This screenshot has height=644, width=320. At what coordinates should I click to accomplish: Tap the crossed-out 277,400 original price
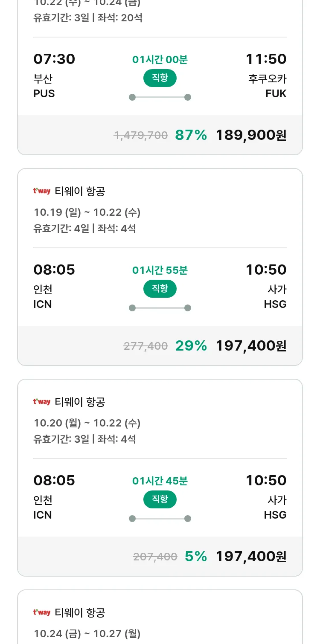tap(145, 346)
